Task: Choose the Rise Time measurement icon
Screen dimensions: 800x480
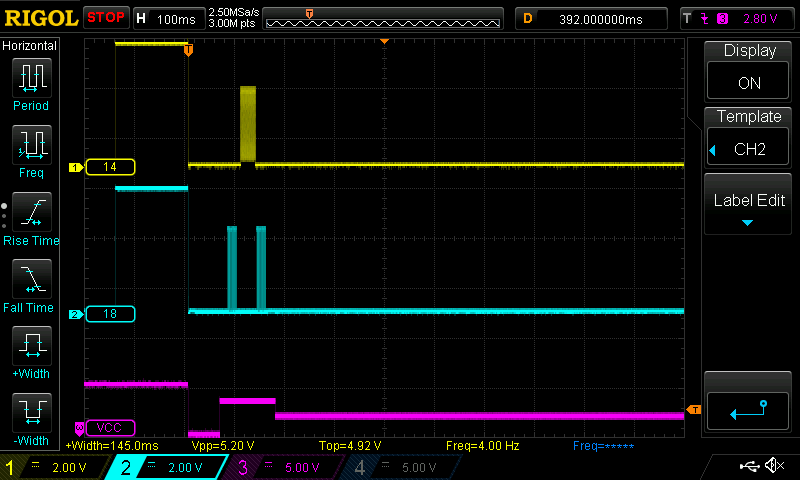Action: [x=31, y=214]
